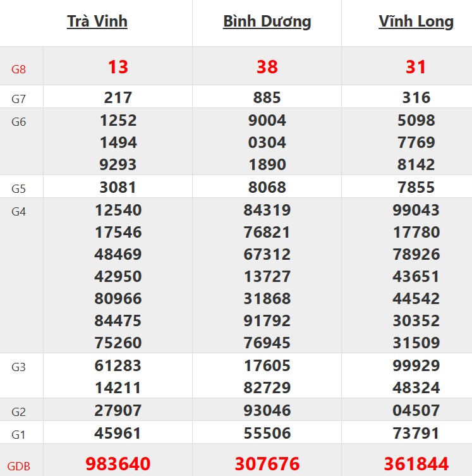Image resolution: width=472 pixels, height=476 pixels.
Task: Click the G1 row label
Action: (19, 434)
